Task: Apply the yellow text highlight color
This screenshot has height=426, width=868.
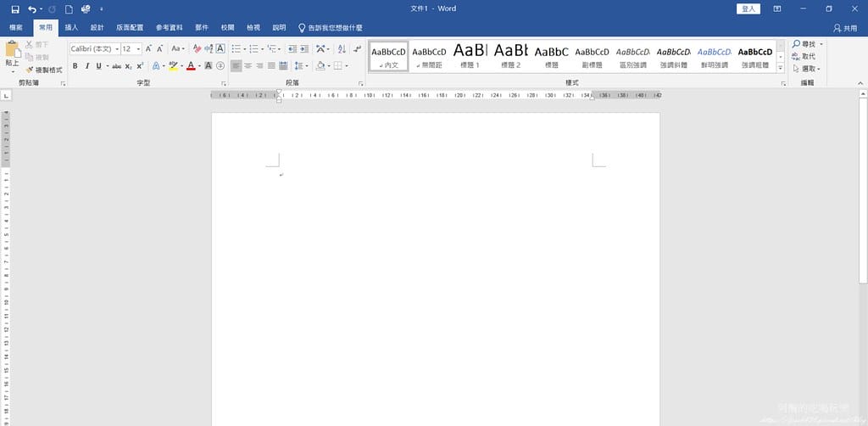Action: [173, 66]
